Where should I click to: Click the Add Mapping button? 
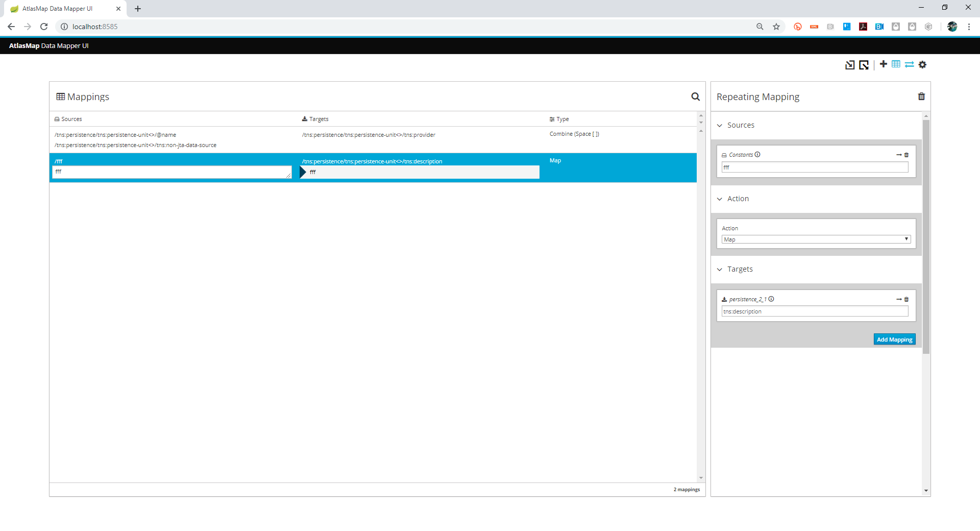[x=894, y=340]
